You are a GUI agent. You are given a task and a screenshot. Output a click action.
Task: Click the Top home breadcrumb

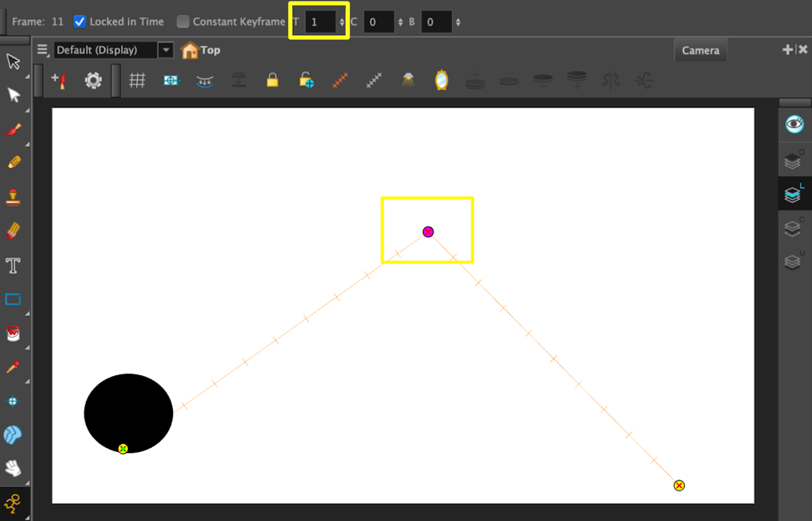[x=200, y=50]
